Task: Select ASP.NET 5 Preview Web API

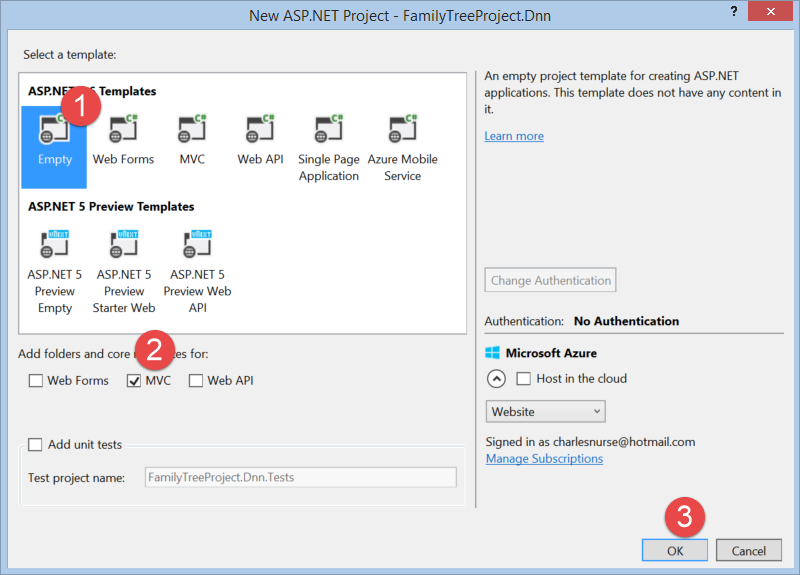Action: [197, 272]
